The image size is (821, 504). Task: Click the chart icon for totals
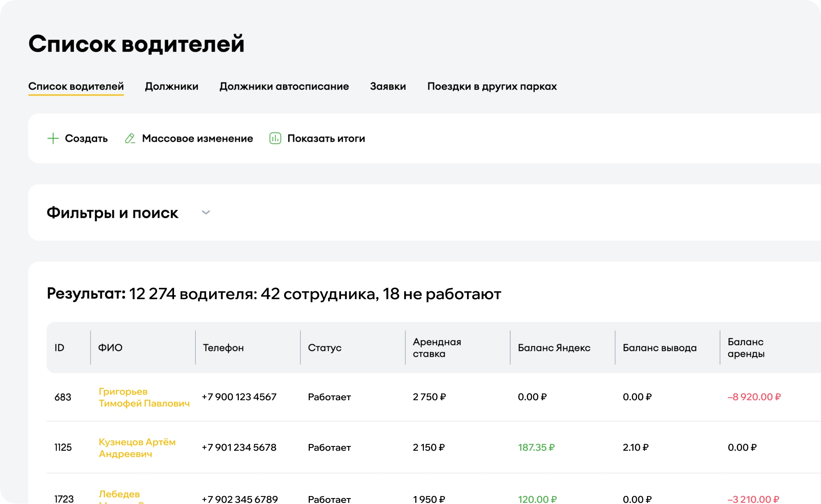point(275,139)
